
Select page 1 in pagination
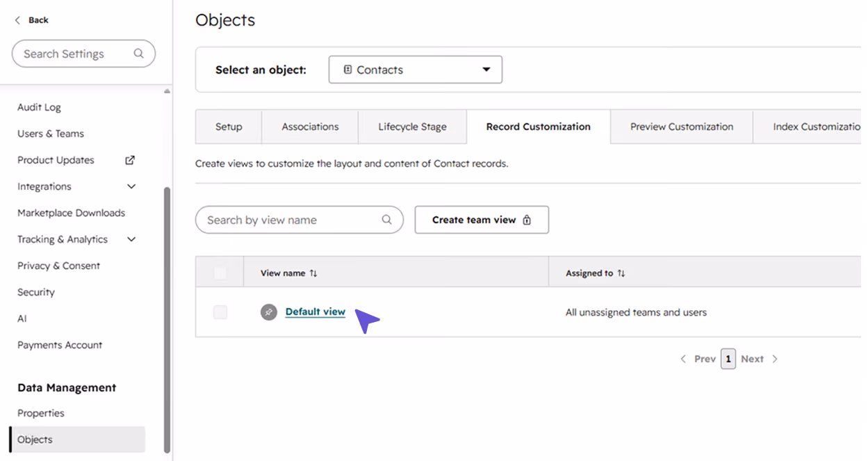click(728, 359)
